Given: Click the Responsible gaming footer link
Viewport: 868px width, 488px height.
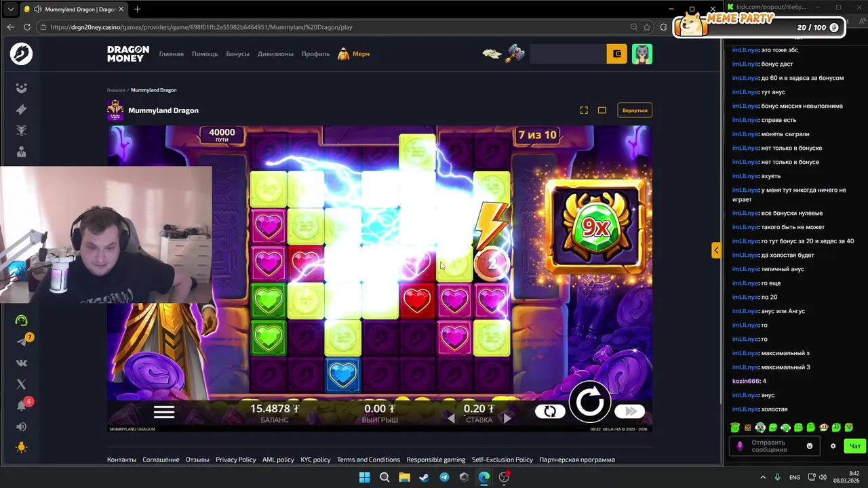Looking at the screenshot, I should pos(436,460).
